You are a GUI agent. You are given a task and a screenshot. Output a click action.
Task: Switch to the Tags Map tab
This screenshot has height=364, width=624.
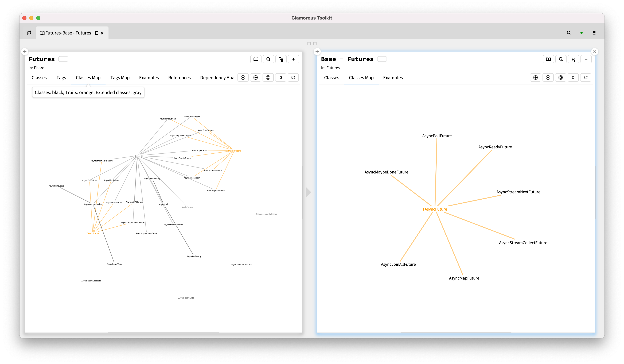120,78
